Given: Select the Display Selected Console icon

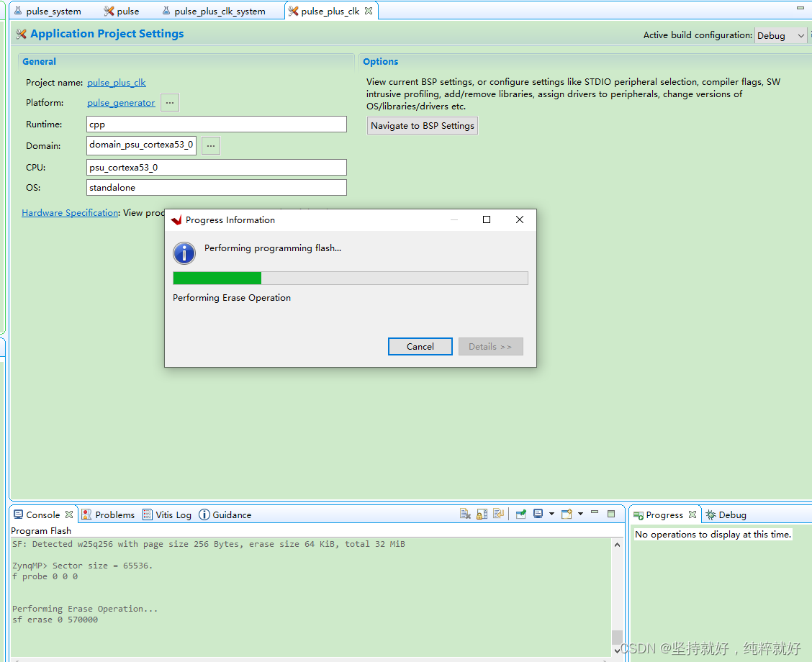Looking at the screenshot, I should point(538,514).
